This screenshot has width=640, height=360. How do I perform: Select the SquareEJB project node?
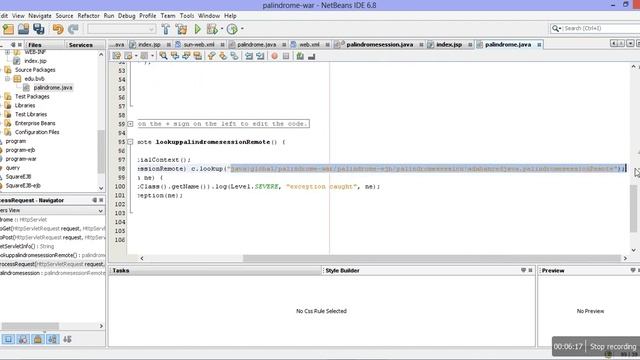18,177
